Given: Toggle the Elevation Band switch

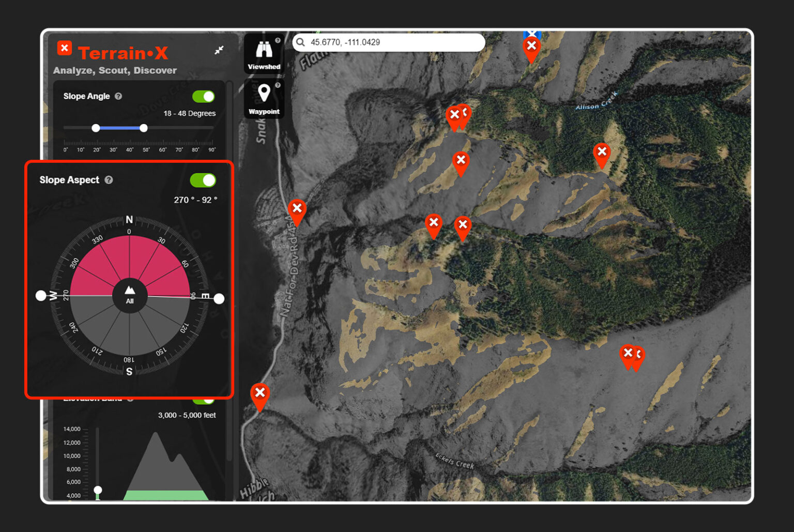Looking at the screenshot, I should click(x=204, y=400).
